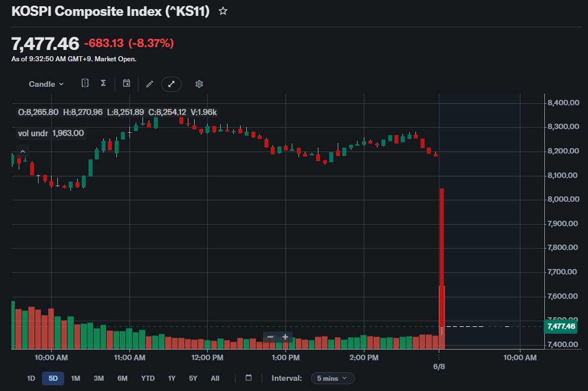Open the 5 mins interval dropdown
588x391 pixels.
tap(333, 379)
